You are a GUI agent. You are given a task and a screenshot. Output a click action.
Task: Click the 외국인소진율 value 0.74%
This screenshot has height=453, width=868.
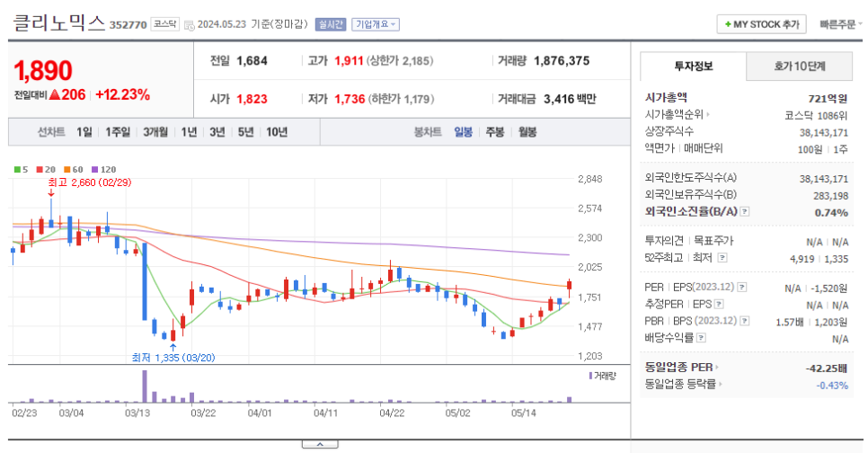click(x=831, y=213)
